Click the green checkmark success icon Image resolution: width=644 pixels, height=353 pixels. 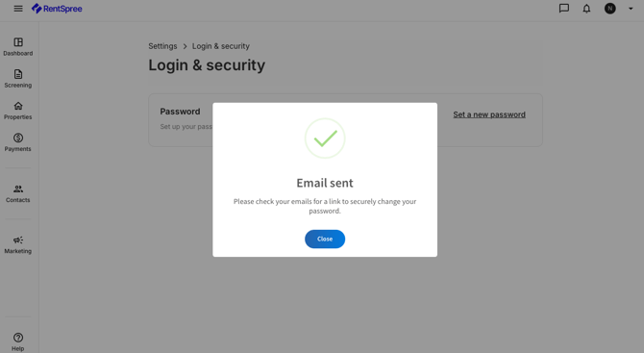tap(325, 139)
